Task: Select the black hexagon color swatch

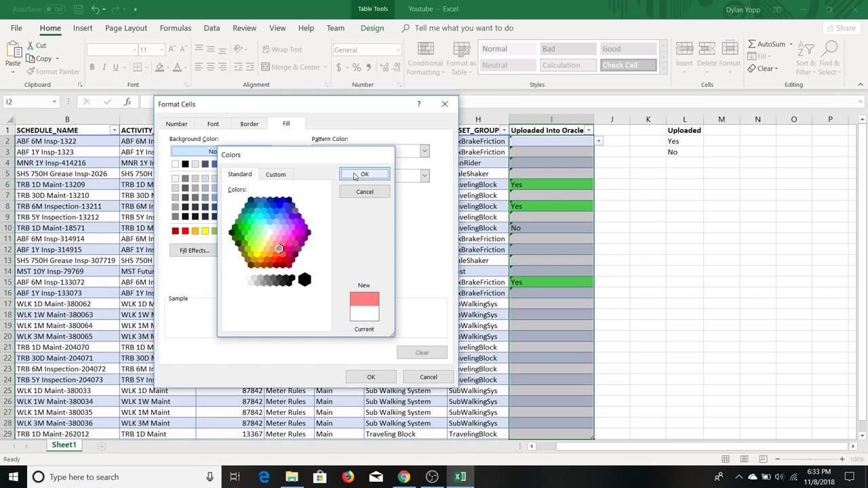Action: tap(304, 279)
